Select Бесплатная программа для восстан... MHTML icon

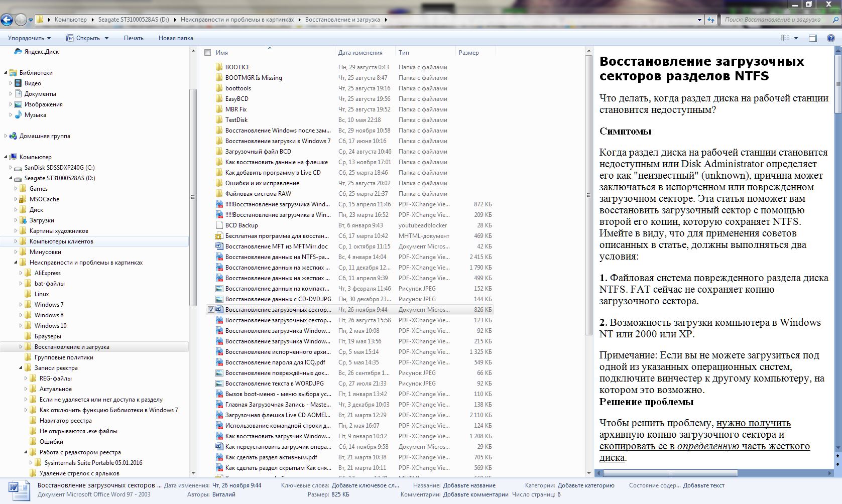click(x=219, y=236)
